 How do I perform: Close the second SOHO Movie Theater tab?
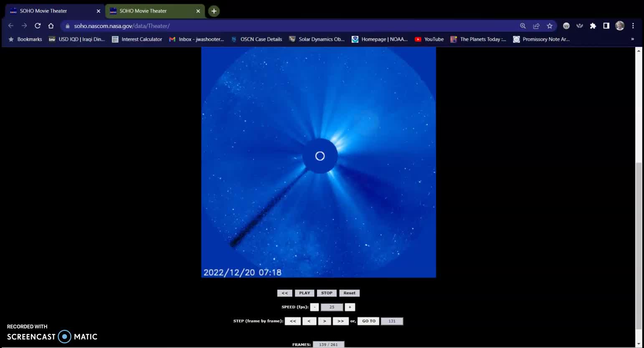[198, 11]
